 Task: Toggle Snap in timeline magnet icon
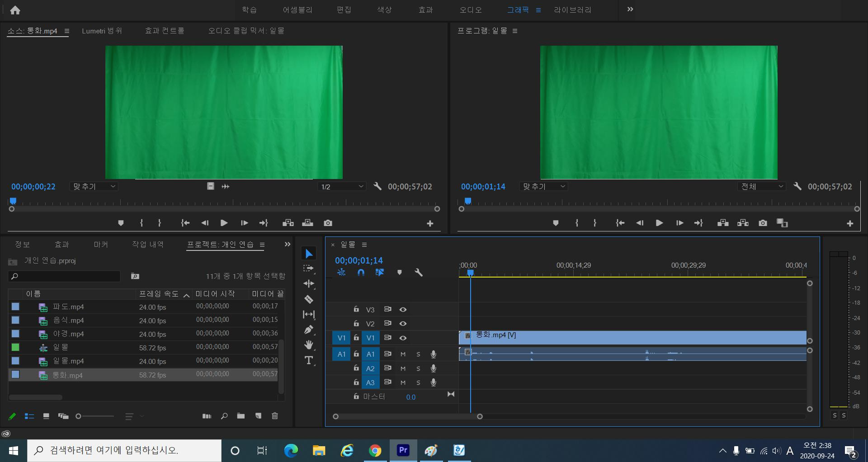click(361, 272)
